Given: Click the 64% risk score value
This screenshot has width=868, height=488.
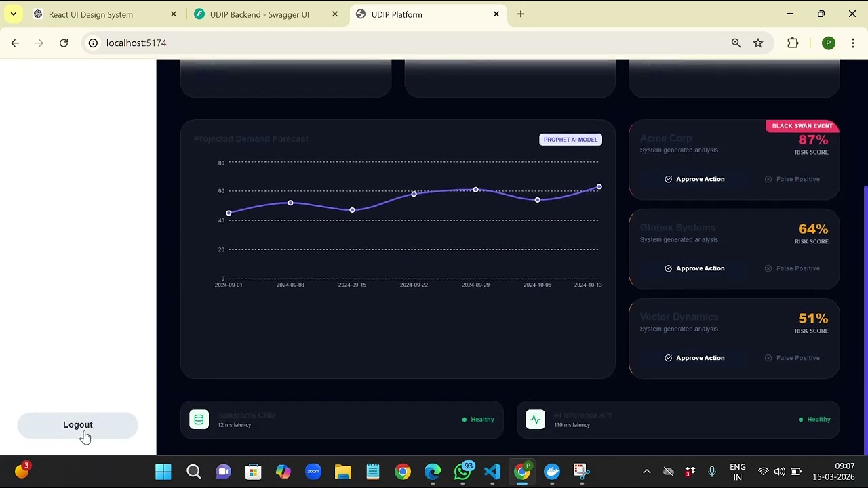Looking at the screenshot, I should tap(813, 229).
